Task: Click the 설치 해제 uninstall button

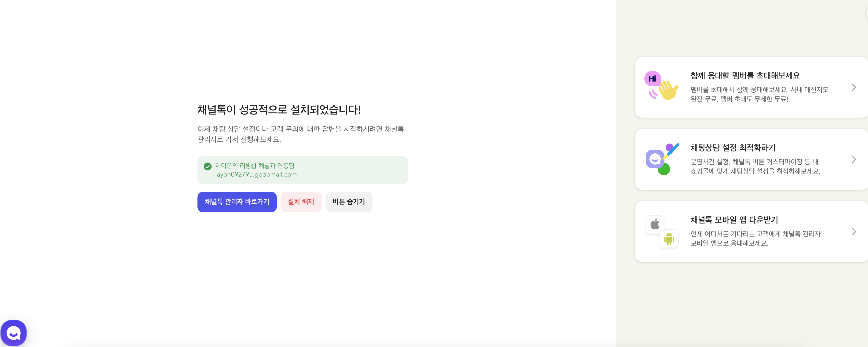Action: coord(301,202)
